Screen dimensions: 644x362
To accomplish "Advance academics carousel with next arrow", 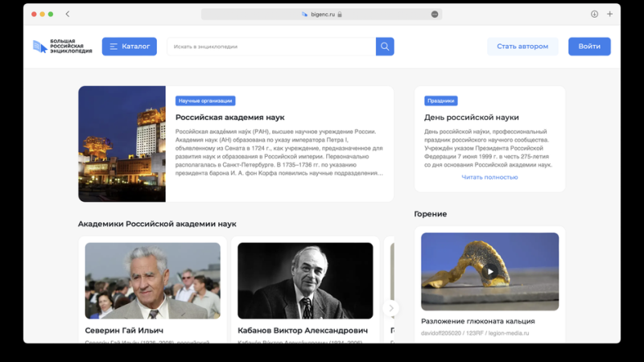I will (x=390, y=308).
